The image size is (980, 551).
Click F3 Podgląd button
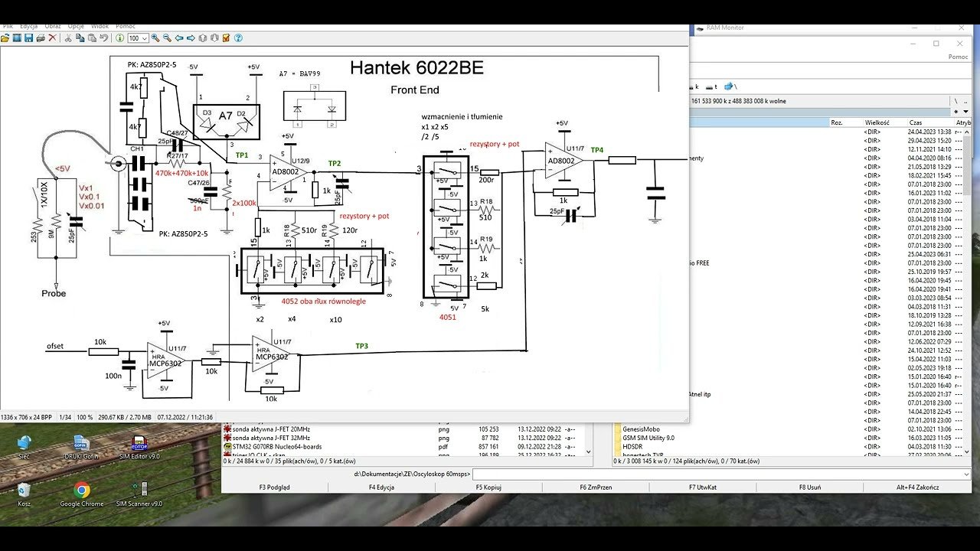tap(274, 487)
